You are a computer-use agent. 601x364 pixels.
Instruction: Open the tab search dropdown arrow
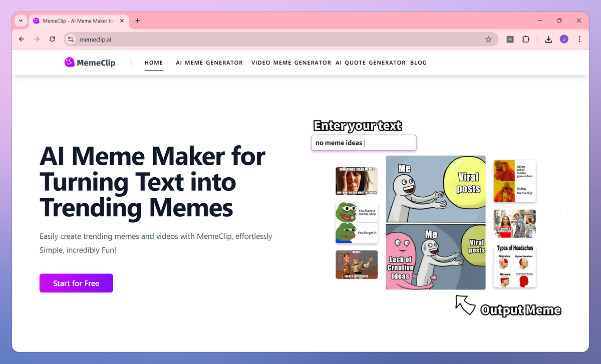tap(21, 21)
